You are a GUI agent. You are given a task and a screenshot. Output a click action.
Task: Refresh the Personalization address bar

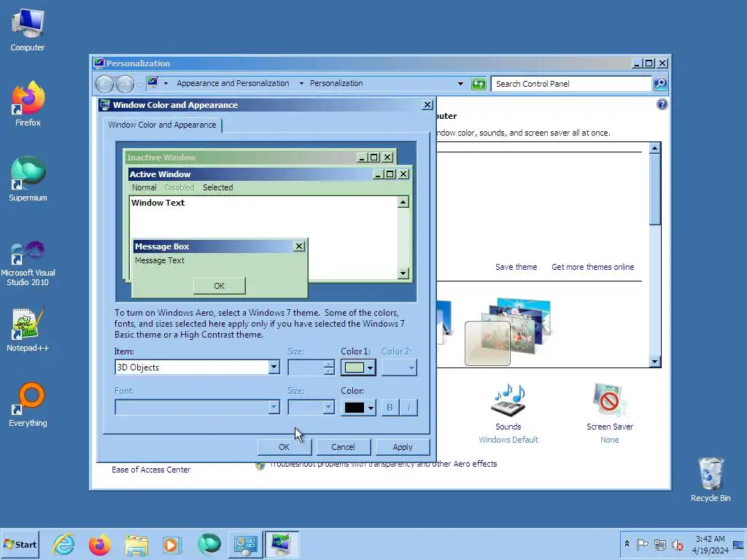tap(479, 84)
